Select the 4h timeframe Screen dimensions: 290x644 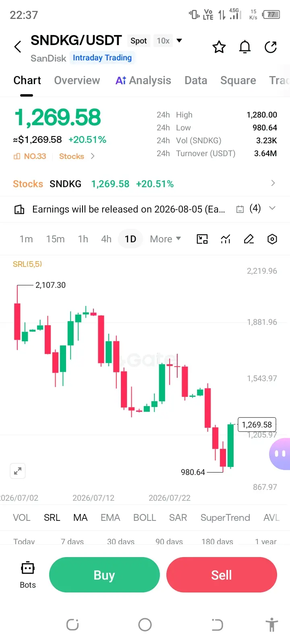(x=106, y=239)
